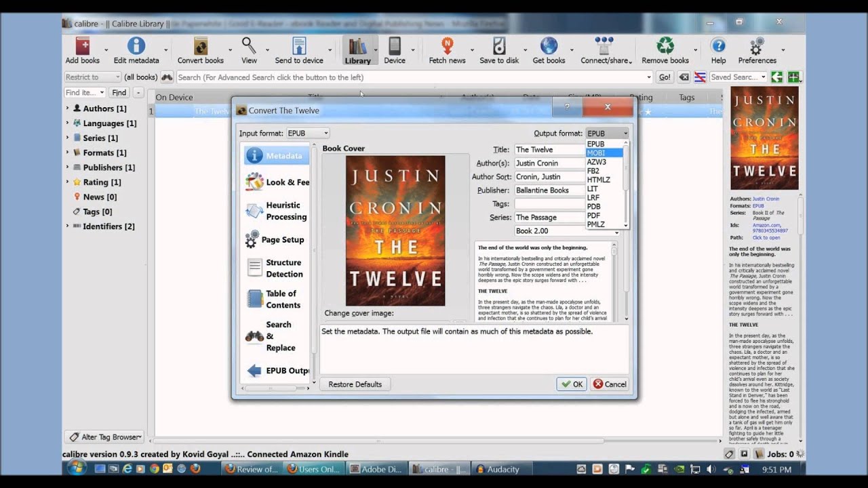Click the cover browser icon in status bar
The image size is (868, 488).
(x=744, y=454)
